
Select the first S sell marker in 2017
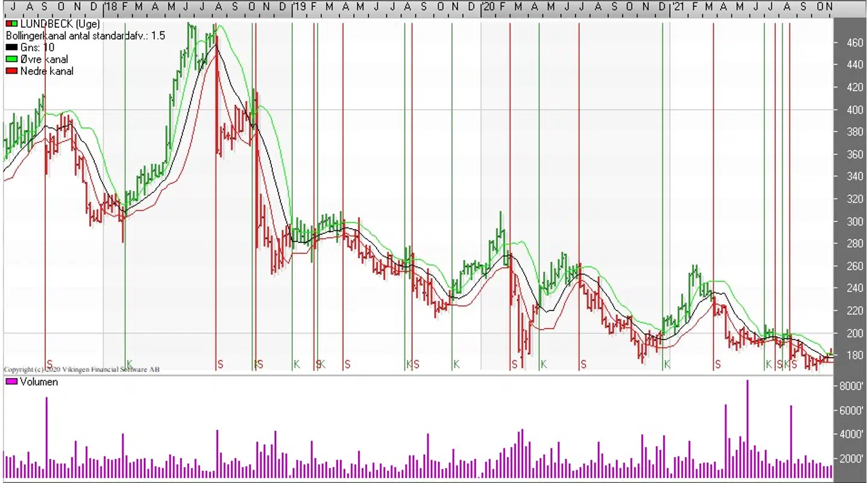(49, 364)
